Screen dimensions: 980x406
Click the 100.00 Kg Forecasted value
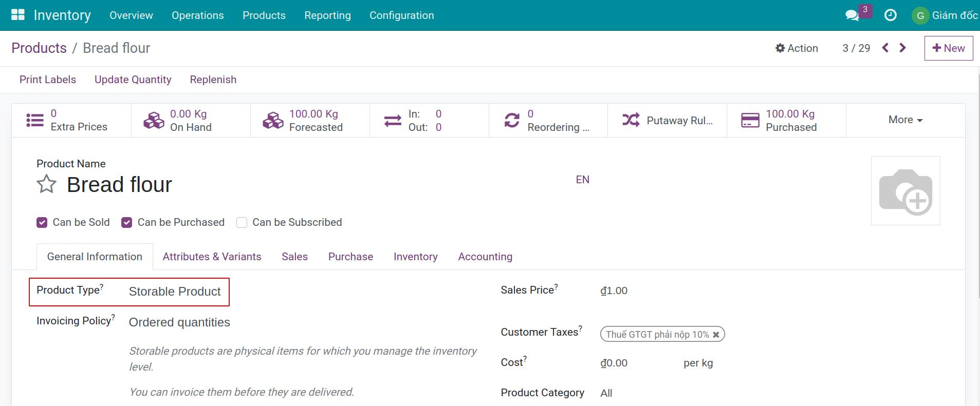pos(313,114)
